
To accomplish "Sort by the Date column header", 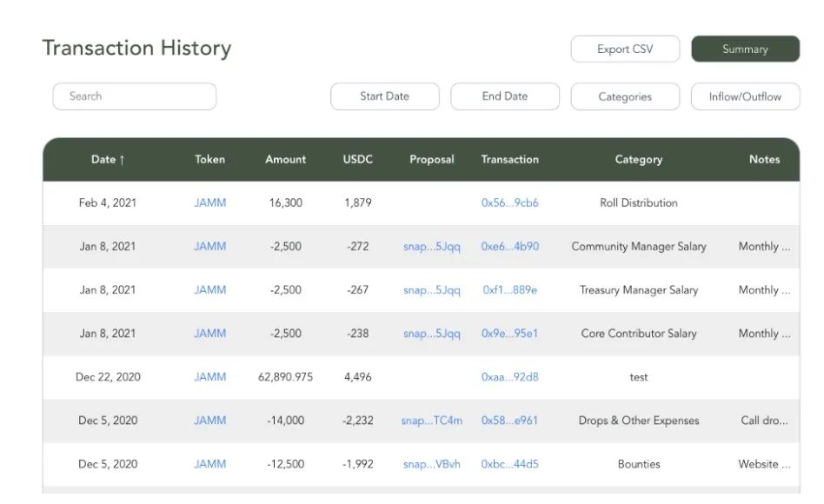I will tap(108, 160).
